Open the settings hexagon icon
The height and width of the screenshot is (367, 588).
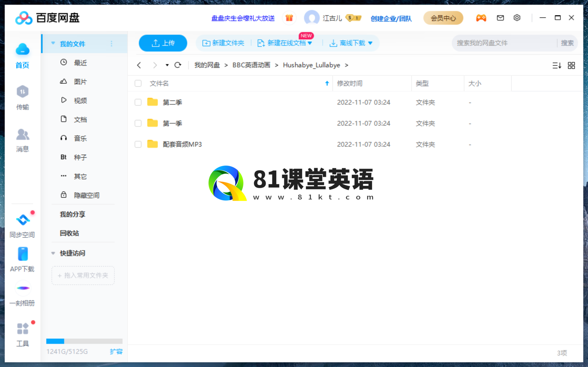point(517,18)
